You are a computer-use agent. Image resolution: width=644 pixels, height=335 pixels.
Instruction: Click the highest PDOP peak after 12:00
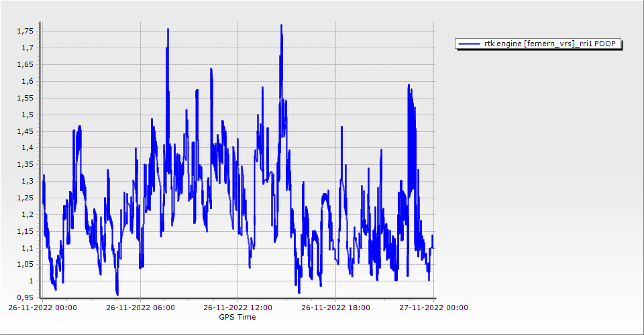coord(281,25)
